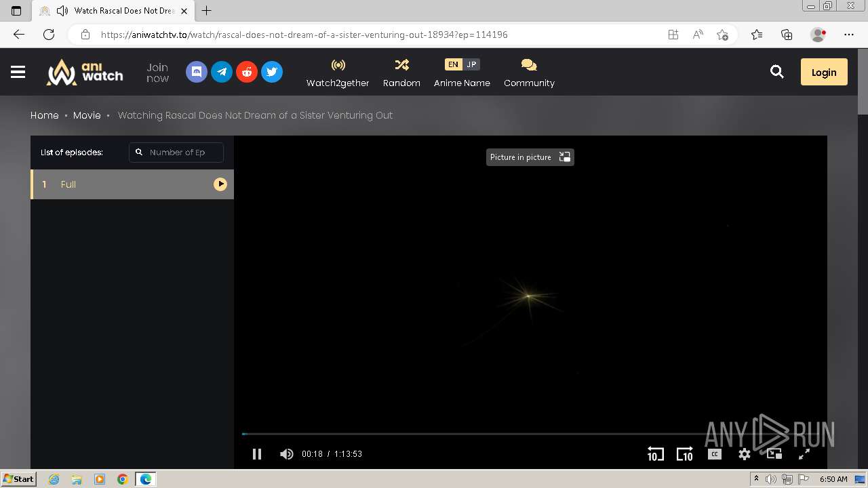Open the Twitter page icon
The height and width of the screenshot is (488, 868).
[272, 72]
